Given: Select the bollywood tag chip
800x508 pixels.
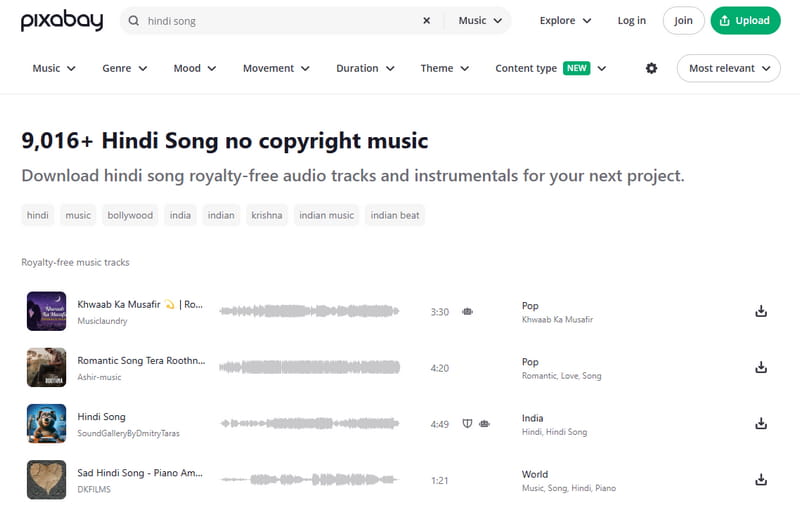Looking at the screenshot, I should coord(130,215).
